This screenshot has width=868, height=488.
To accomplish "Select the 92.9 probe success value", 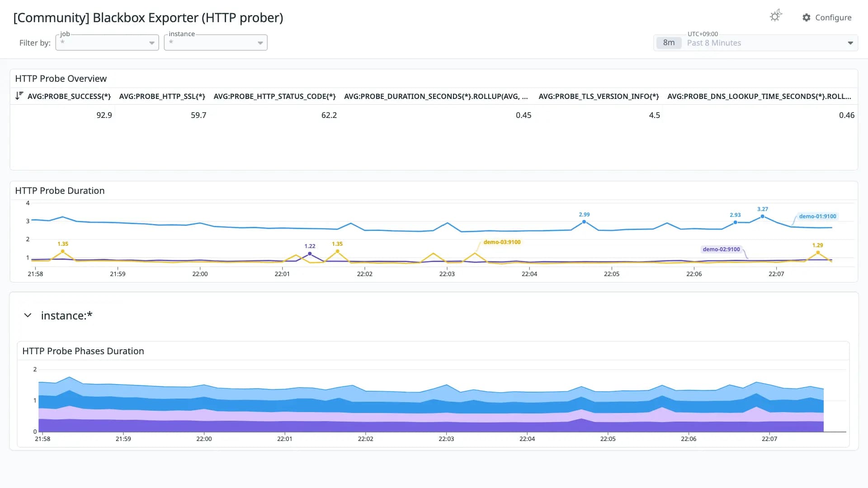I will click(x=104, y=115).
